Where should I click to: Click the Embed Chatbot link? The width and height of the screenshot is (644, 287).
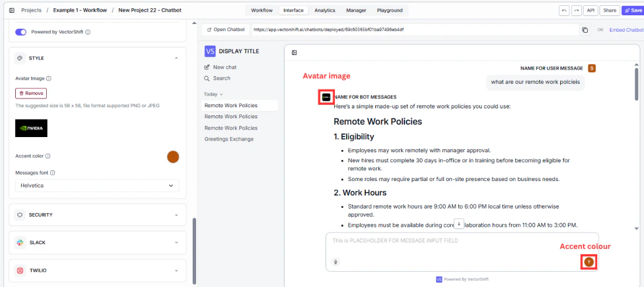tap(626, 30)
